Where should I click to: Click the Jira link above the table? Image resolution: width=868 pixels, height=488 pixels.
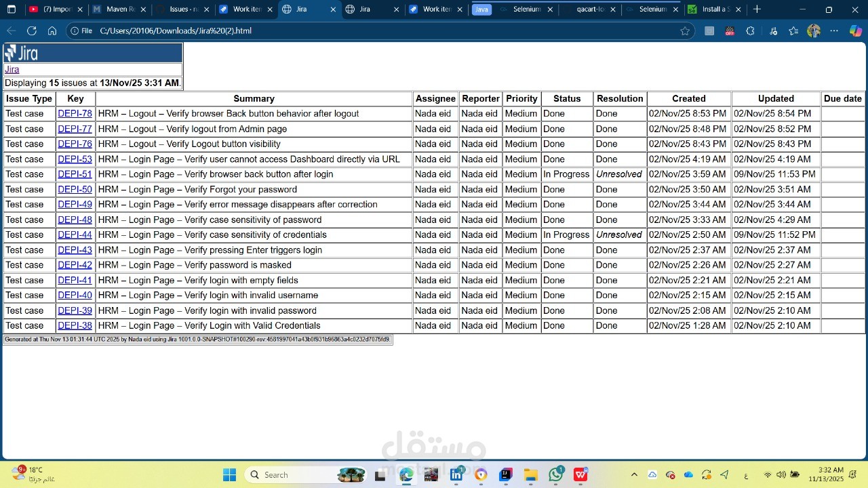[x=12, y=69]
